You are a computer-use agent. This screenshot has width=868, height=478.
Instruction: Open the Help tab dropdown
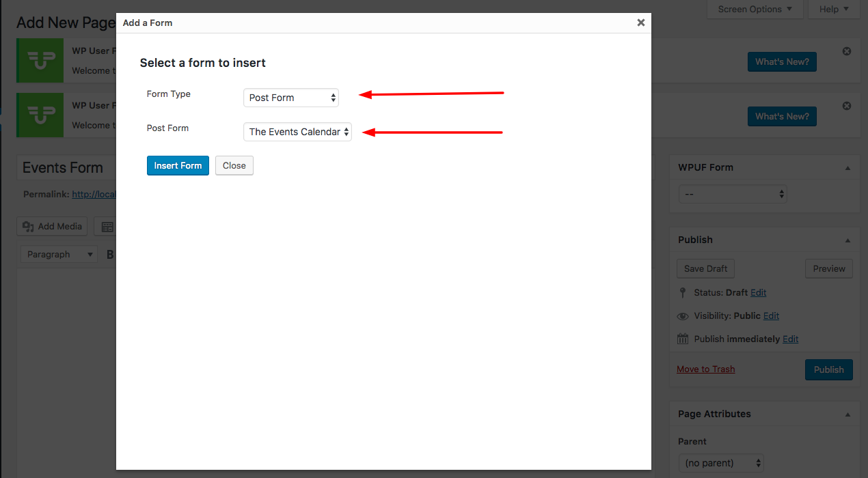click(x=834, y=9)
